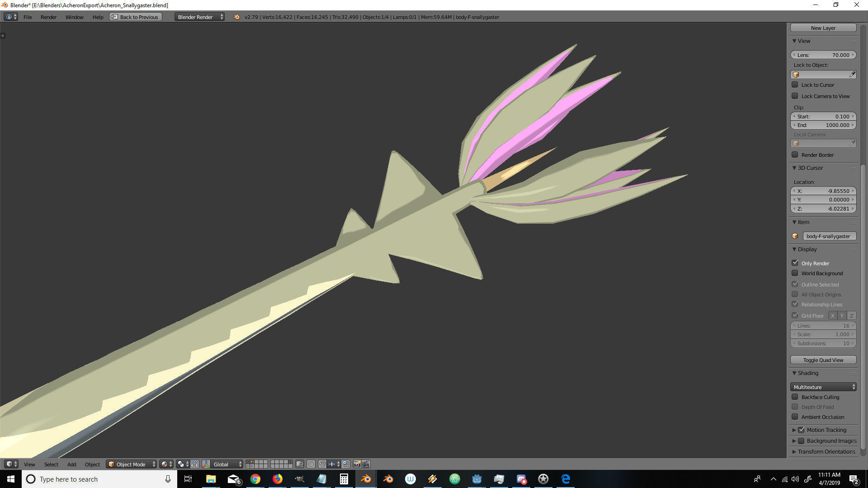Open the File menu
The height and width of the screenshot is (488, 868).
pyautogui.click(x=28, y=17)
